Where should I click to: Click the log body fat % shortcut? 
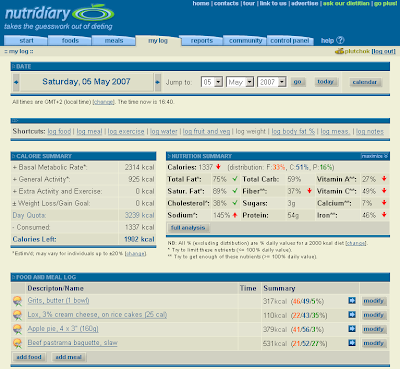point(293,131)
